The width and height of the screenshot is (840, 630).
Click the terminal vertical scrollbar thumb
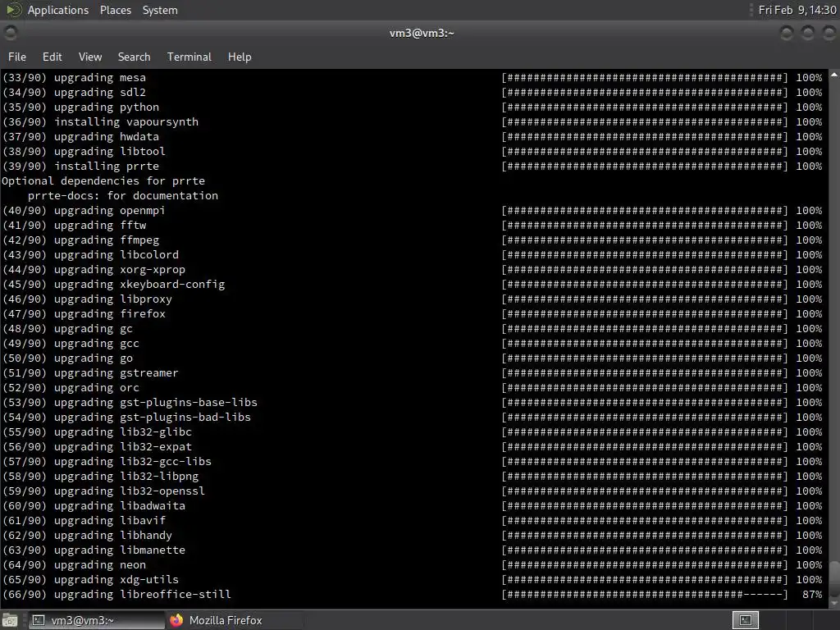tap(834, 578)
